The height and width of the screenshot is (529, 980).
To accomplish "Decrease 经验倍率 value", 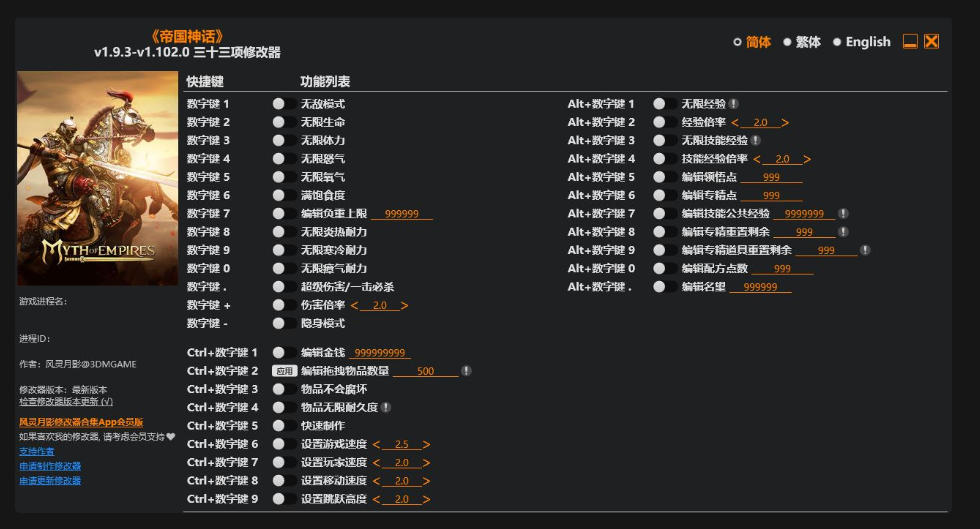I will click(735, 123).
